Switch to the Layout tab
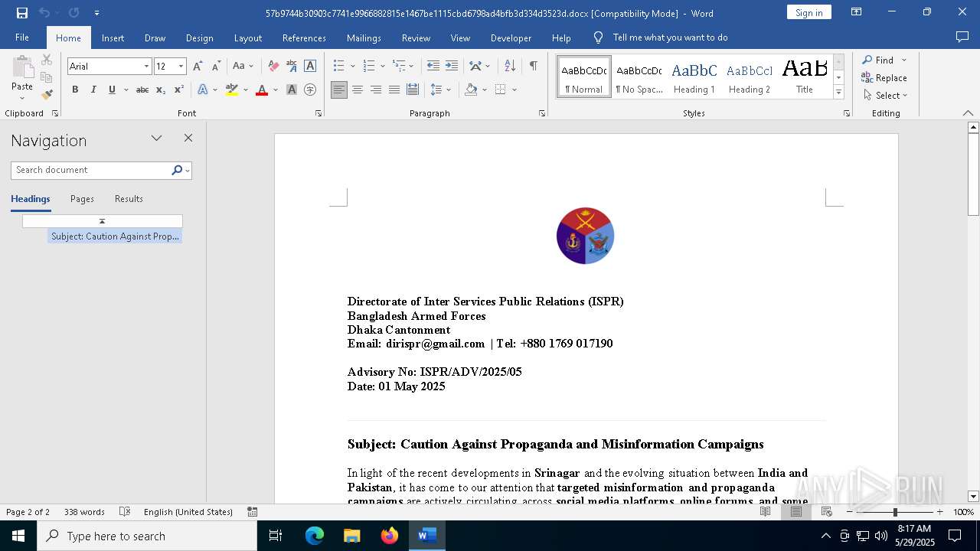980x551 pixels. click(247, 37)
